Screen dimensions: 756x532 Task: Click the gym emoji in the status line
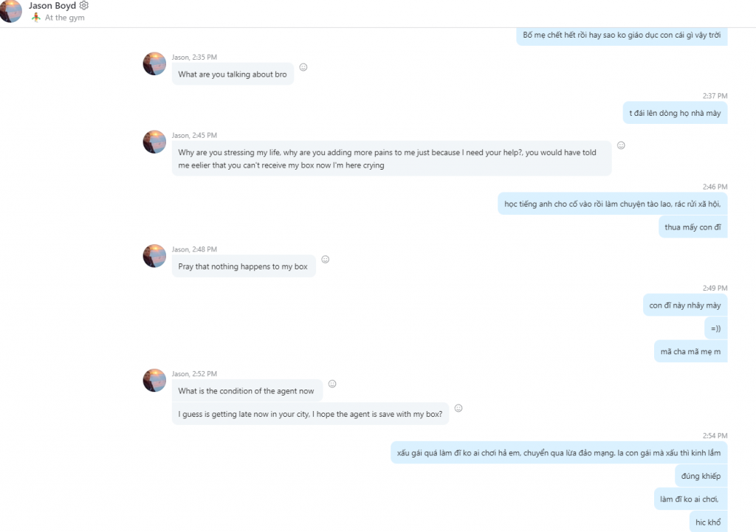coord(35,18)
